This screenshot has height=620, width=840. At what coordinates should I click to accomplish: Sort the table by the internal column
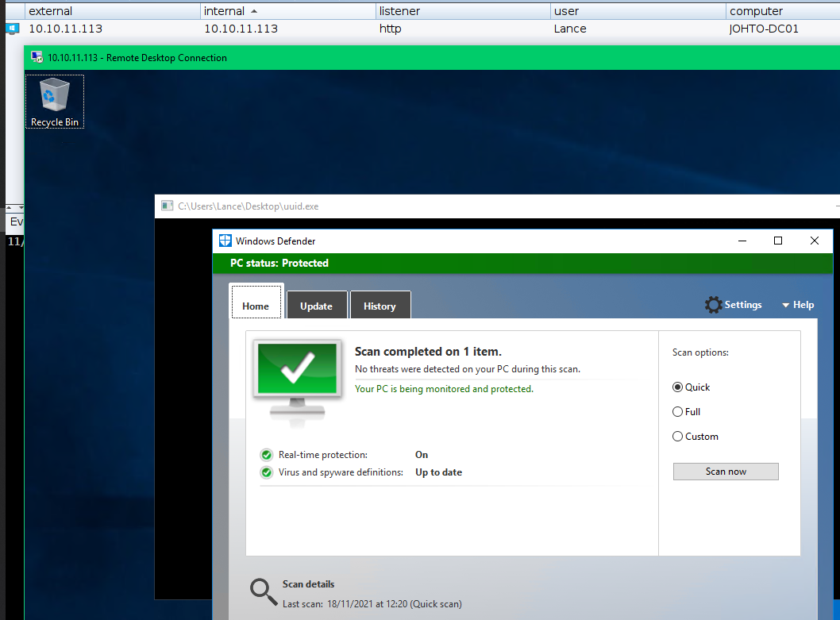[x=287, y=11]
